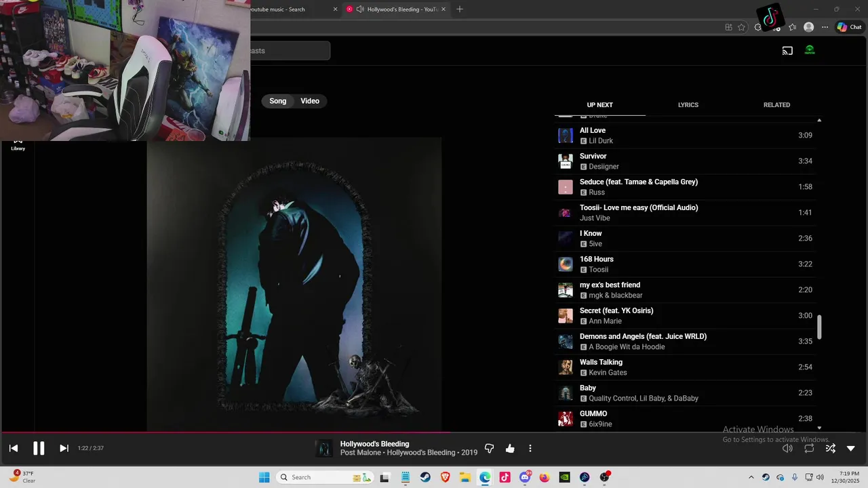
Task: Cast to a device with cast icon
Action: (787, 50)
